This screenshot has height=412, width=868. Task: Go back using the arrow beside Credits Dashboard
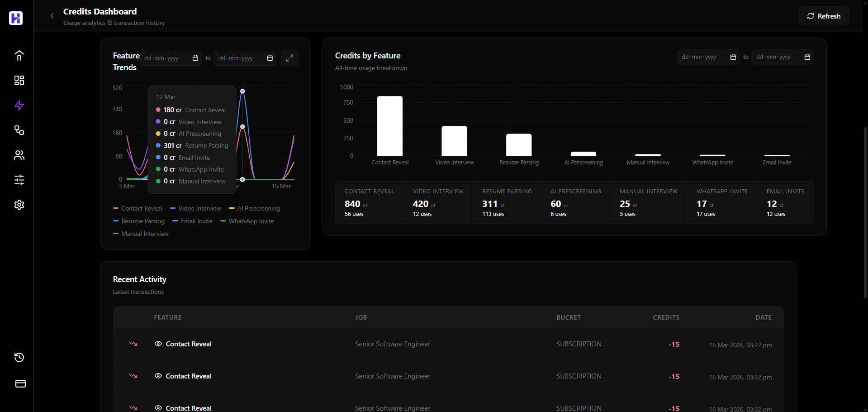(52, 16)
